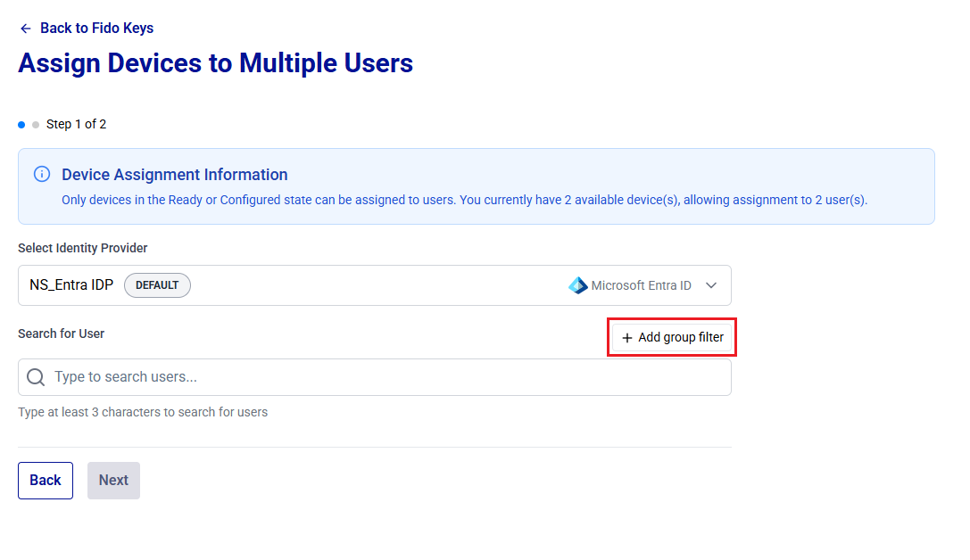This screenshot has width=970, height=560.
Task: Click the NS_Entra IDP provider name
Action: [x=71, y=285]
